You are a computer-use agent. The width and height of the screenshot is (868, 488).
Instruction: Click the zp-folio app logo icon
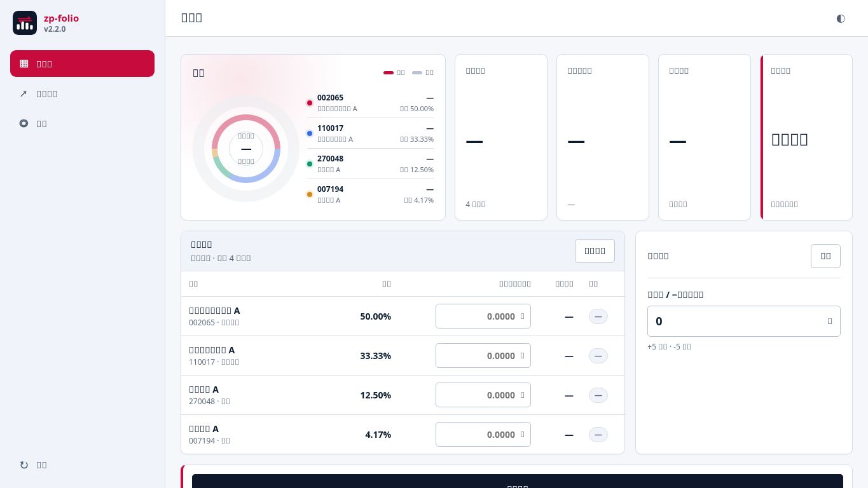25,23
